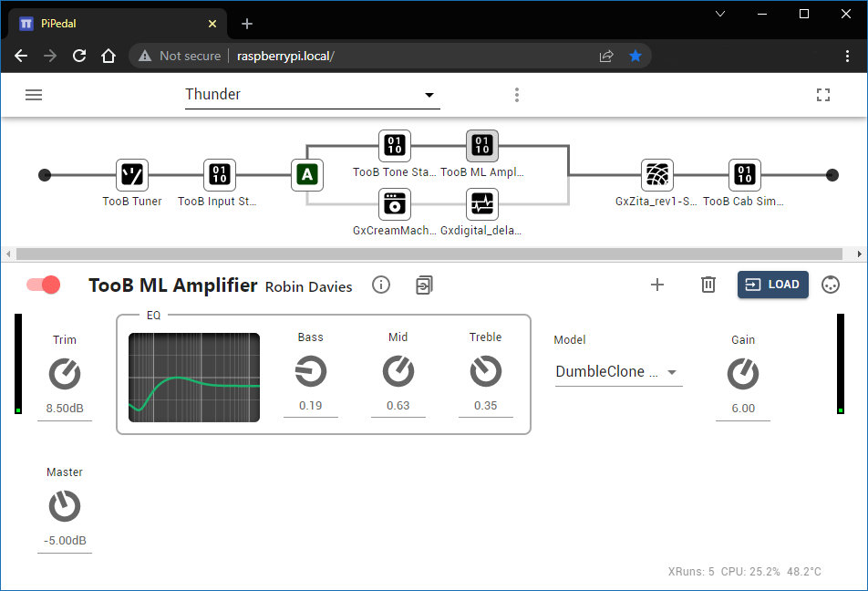
Task: Bookmark page with star icon
Action: 635,56
